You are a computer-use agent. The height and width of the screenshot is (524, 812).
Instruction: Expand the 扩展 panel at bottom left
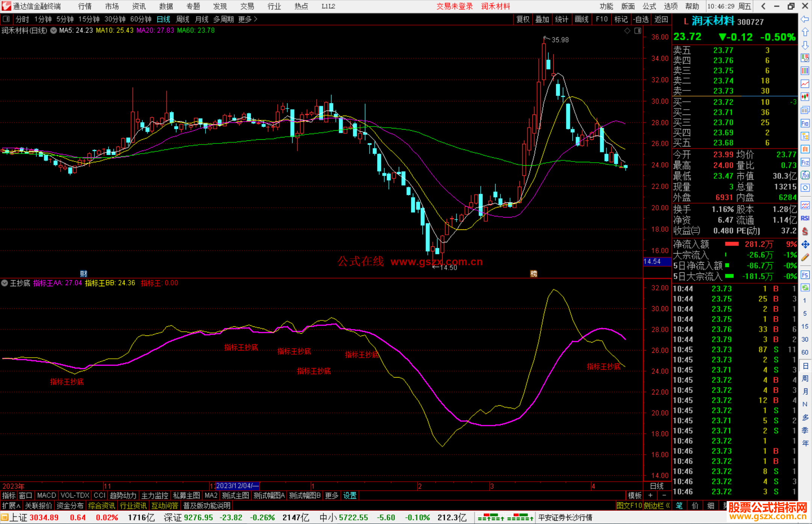click(11, 506)
